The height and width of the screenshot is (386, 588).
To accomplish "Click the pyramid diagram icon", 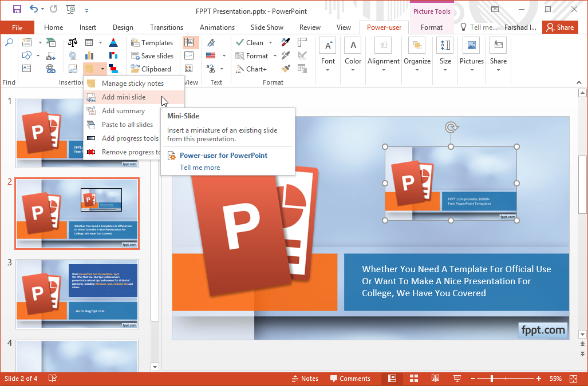I will (x=113, y=42).
